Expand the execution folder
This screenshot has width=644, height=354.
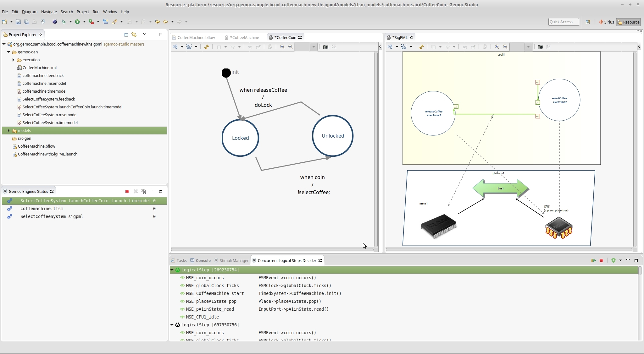(13, 60)
